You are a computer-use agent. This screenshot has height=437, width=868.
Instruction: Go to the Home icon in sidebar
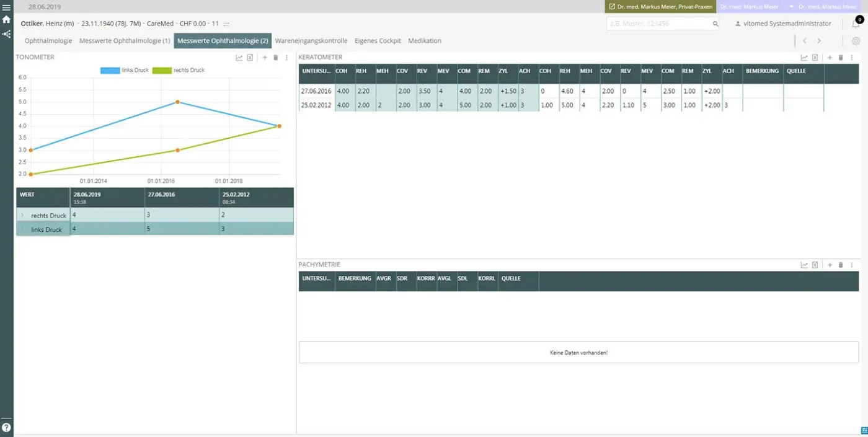(6, 20)
